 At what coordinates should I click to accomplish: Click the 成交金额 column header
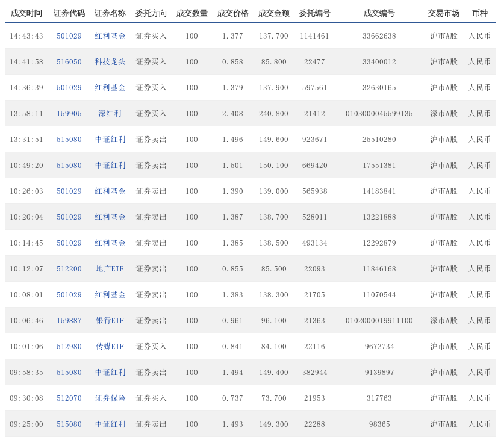(x=273, y=13)
